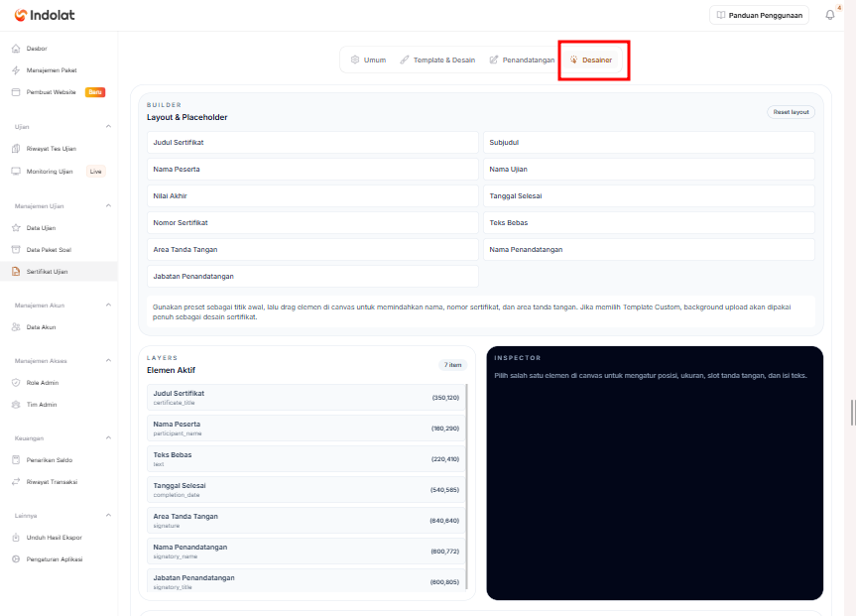
Task: Add Tanggal Selesai placeholder
Action: tap(649, 196)
